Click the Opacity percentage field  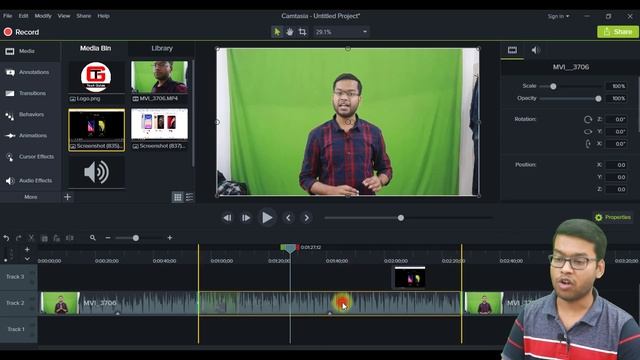pyautogui.click(x=616, y=98)
